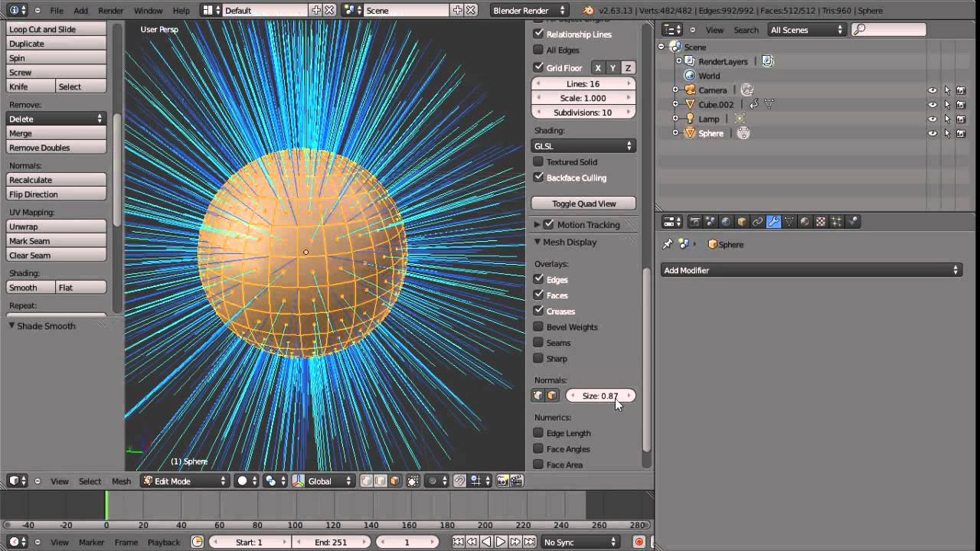Enable All Edges checkbox
Image resolution: width=980 pixels, height=551 pixels.
coord(538,50)
